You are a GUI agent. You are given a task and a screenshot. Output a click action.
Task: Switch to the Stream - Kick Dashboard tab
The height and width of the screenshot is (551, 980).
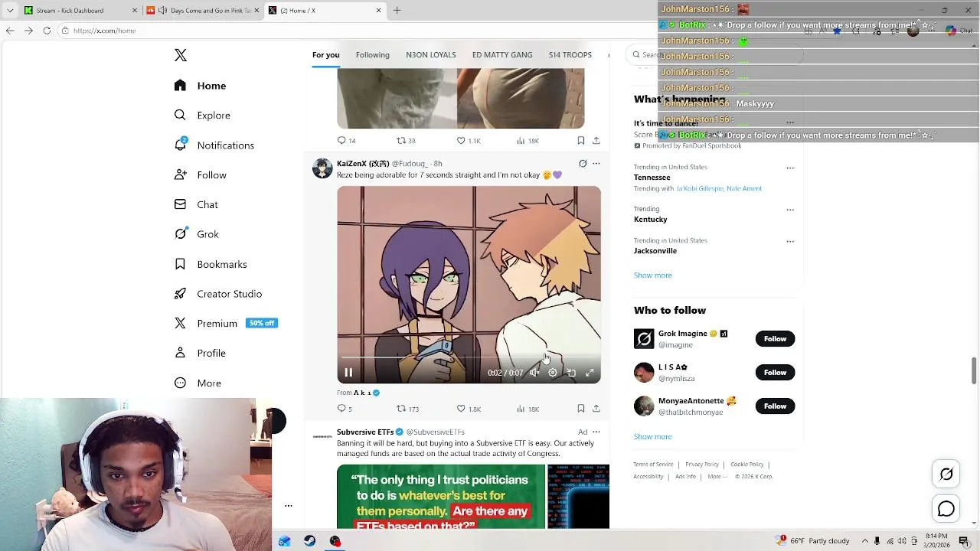[x=80, y=11]
